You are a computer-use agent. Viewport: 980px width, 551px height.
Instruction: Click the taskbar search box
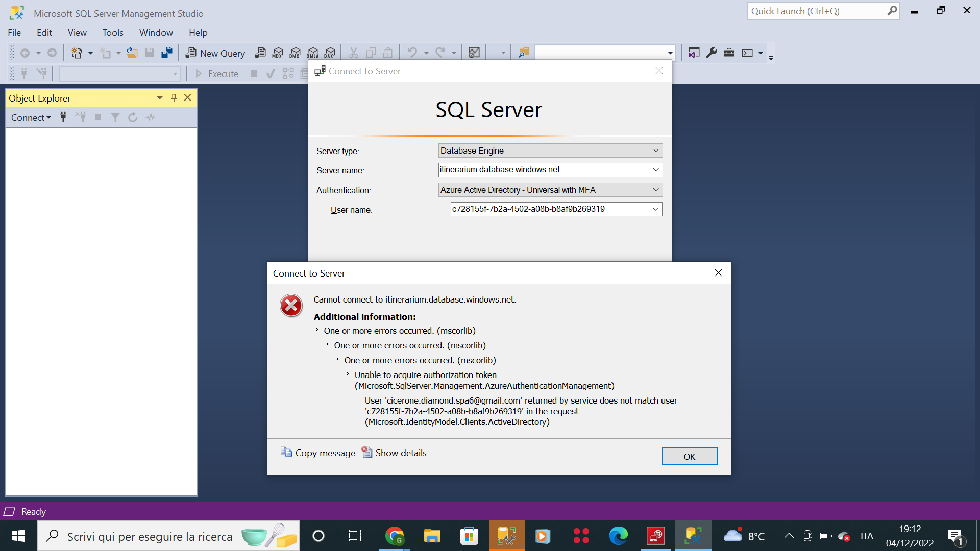click(x=168, y=536)
